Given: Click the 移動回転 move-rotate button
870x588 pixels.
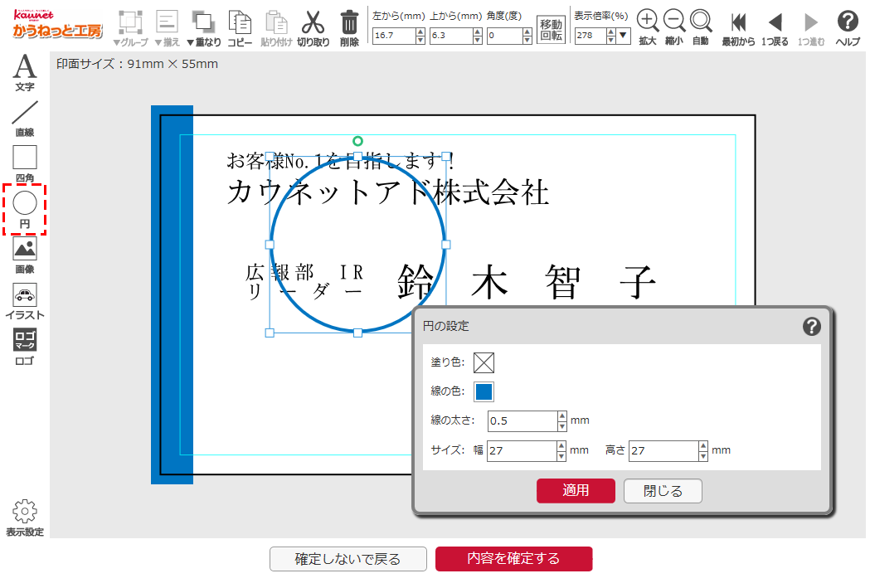Looking at the screenshot, I should pyautogui.click(x=551, y=29).
